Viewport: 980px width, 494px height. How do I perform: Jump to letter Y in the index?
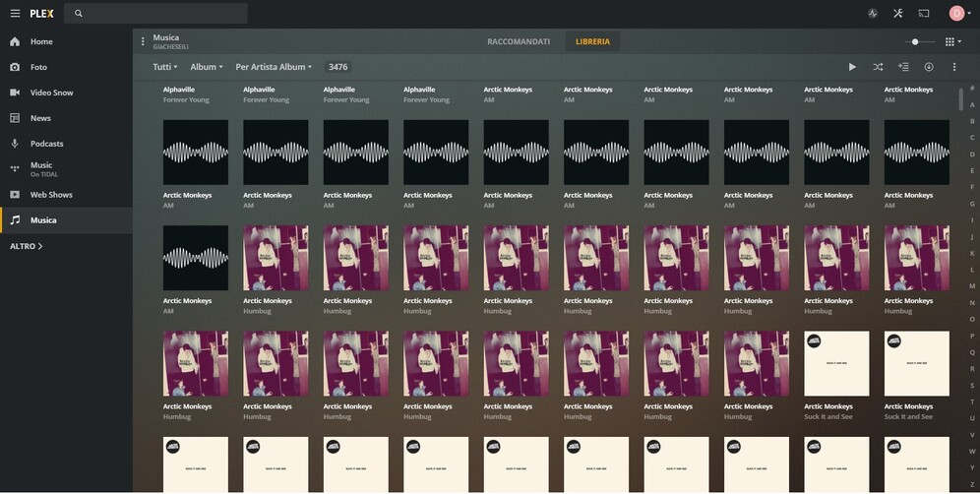pos(972,467)
